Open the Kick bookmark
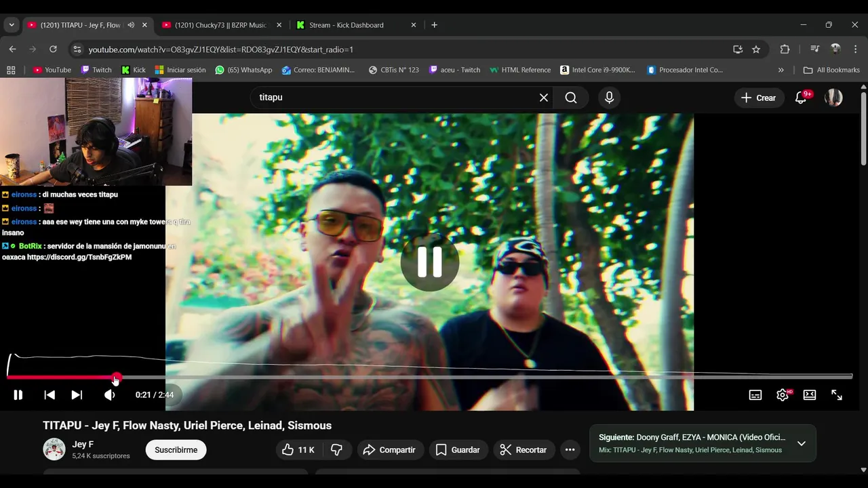The width and height of the screenshot is (868, 488). pos(134,70)
